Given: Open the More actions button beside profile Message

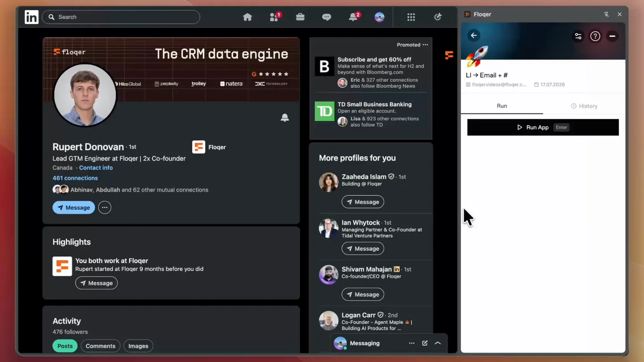Looking at the screenshot, I should tap(105, 207).
